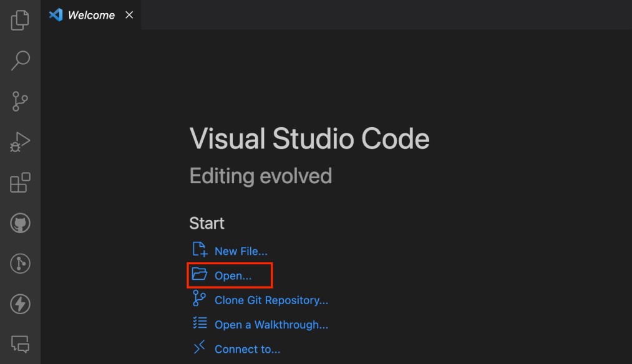Click the New File... link
Viewport: 632px width, 364px height.
[x=241, y=251]
